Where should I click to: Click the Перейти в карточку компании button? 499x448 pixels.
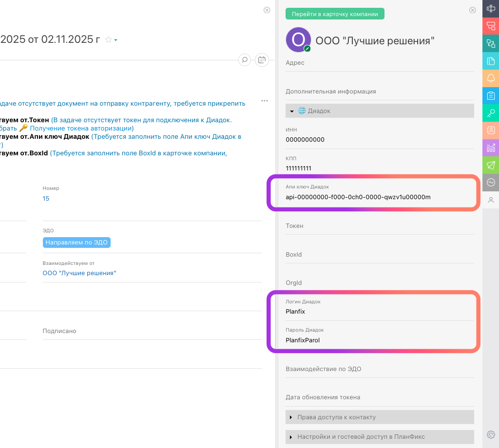335,14
